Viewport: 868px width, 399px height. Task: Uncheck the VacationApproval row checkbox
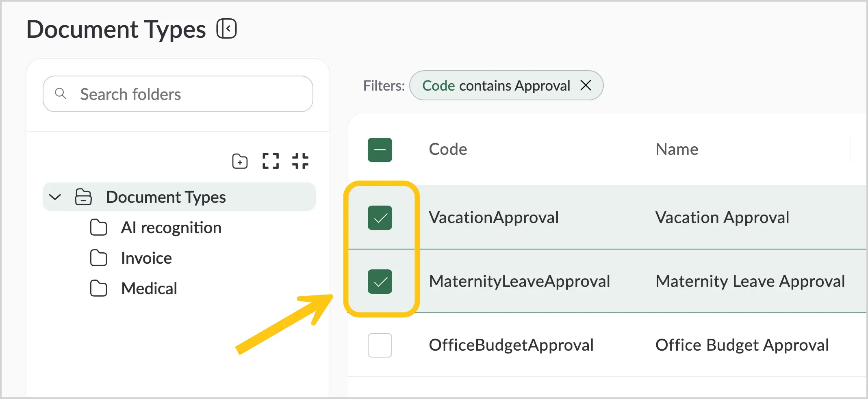click(380, 218)
